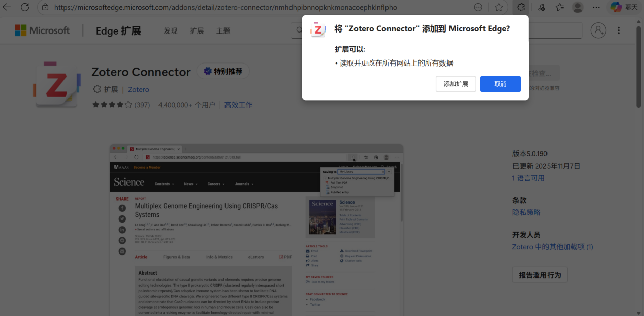Viewport: 644px width, 316px height.
Task: Open Copilot 聊天 button
Action: click(x=624, y=7)
